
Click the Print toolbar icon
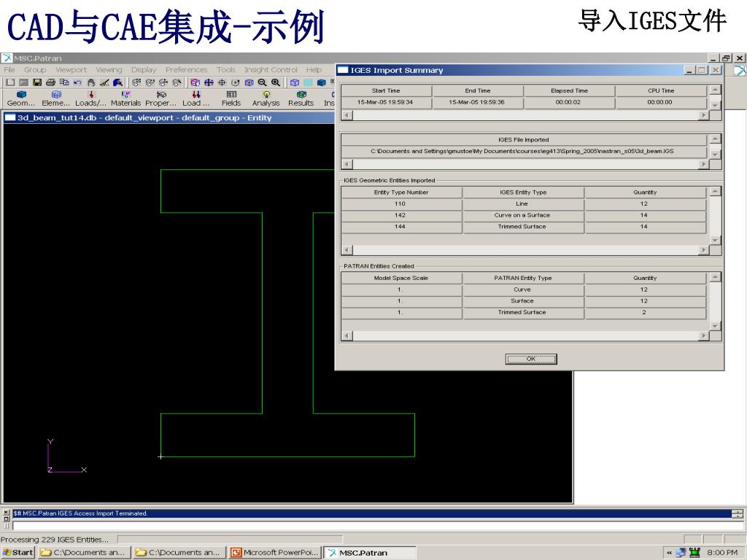(x=50, y=82)
